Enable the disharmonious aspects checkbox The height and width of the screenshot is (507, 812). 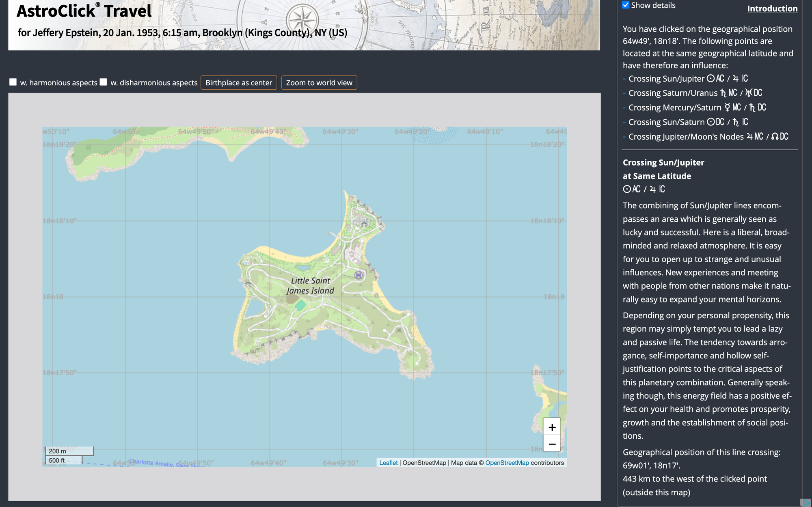click(104, 82)
